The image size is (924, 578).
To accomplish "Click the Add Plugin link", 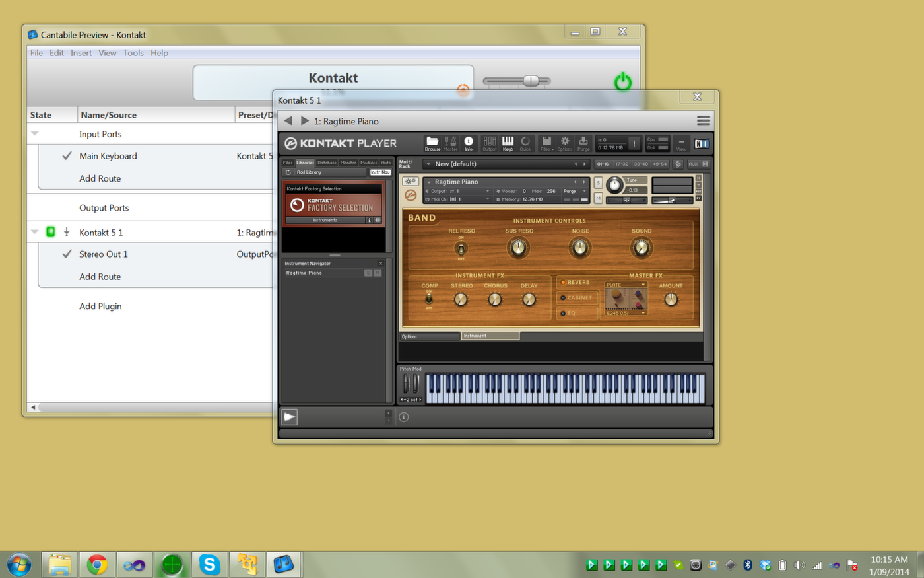I will click(100, 306).
